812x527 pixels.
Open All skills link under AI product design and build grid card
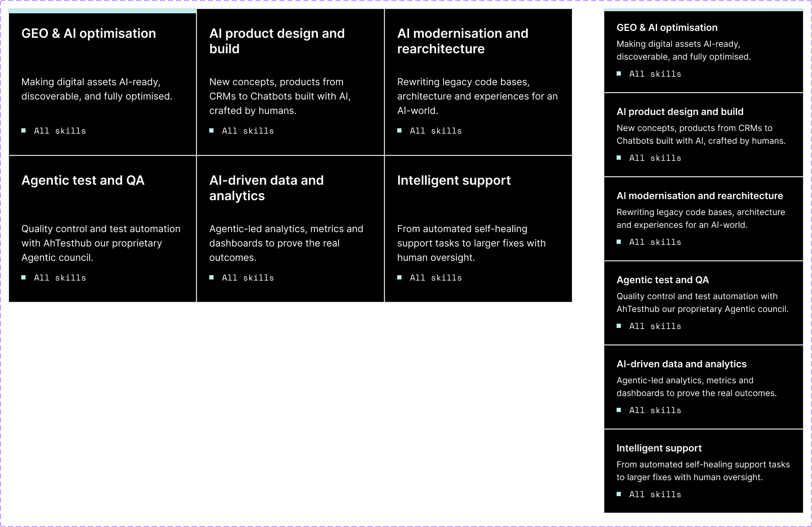248,131
